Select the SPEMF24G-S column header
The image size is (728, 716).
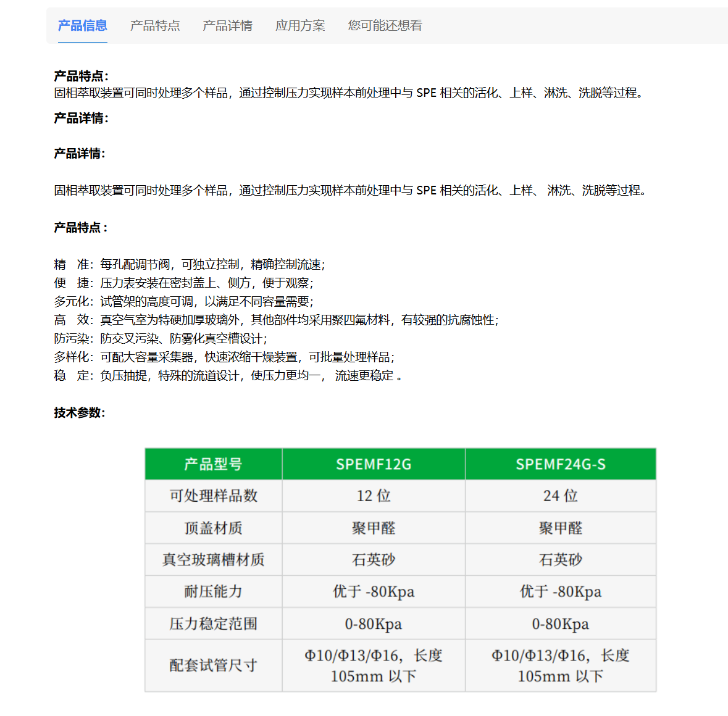[560, 464]
